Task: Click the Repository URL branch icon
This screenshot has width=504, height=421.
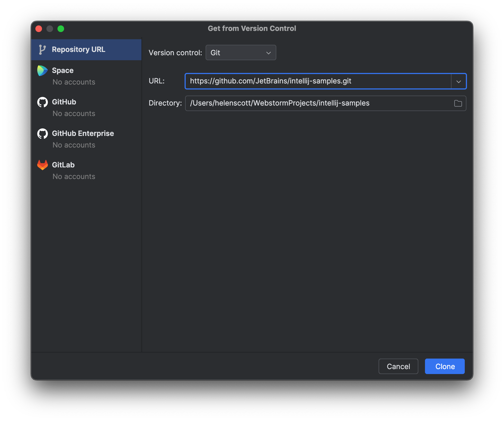Action: coord(42,49)
